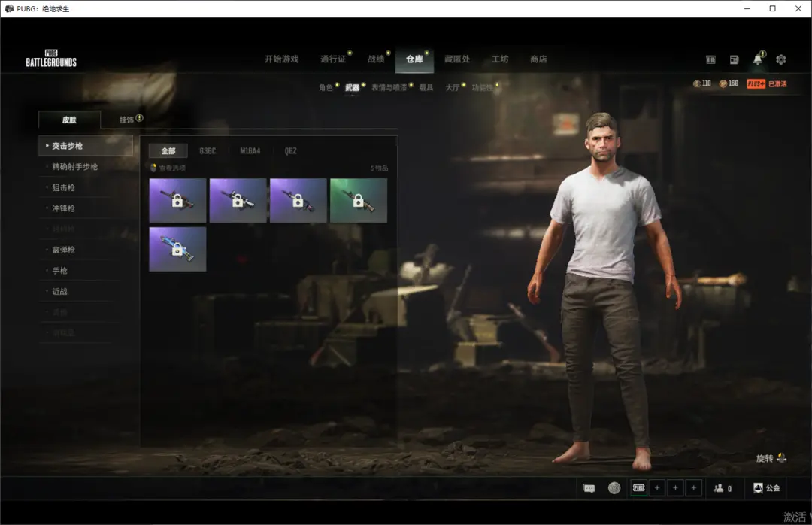Viewport: 812px width, 525px height.
Task: Click the 110 coin currency icon
Action: 696,83
